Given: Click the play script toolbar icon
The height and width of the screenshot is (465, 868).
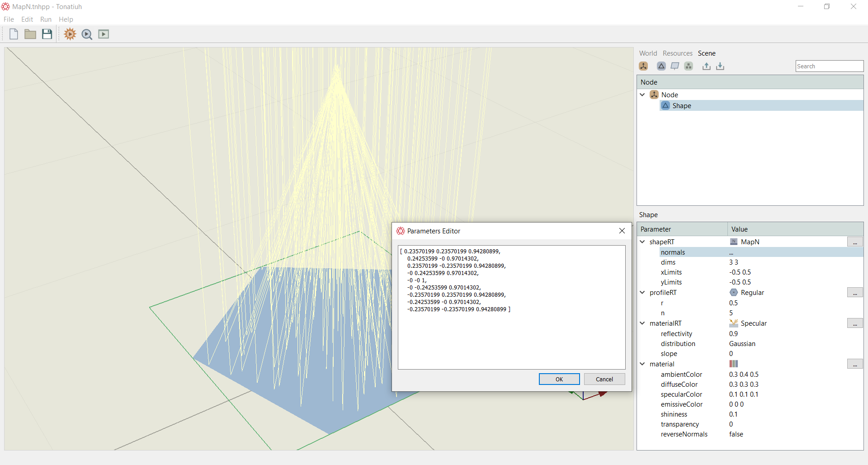Looking at the screenshot, I should (104, 34).
